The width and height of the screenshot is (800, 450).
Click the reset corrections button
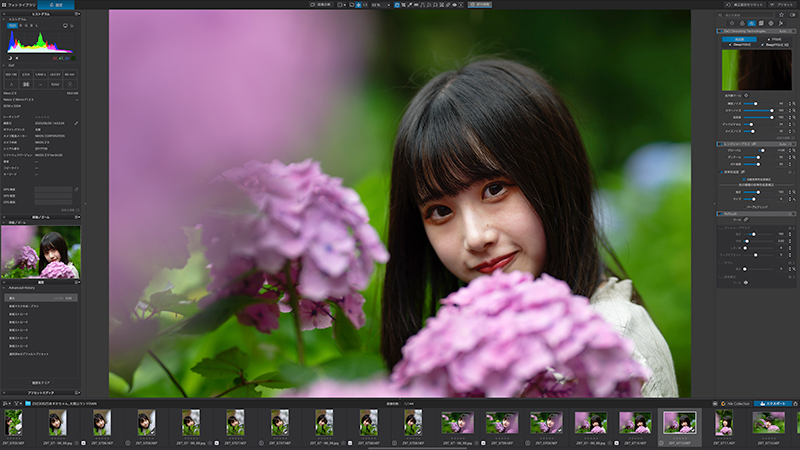pos(745,5)
